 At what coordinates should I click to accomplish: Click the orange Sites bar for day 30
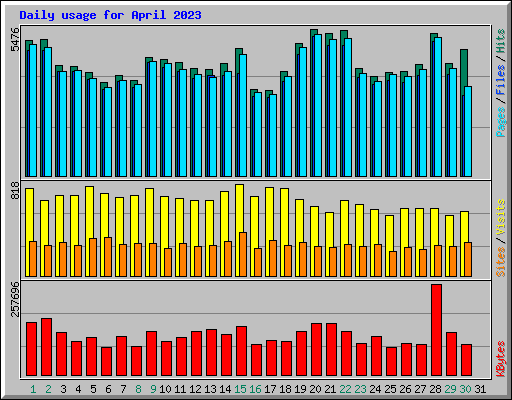[468, 259]
